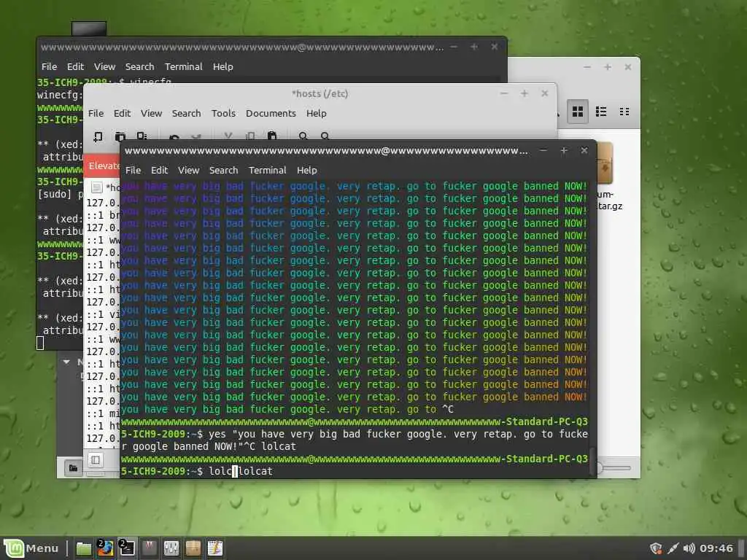
Task: Open the volume control tray icon
Action: 689,548
